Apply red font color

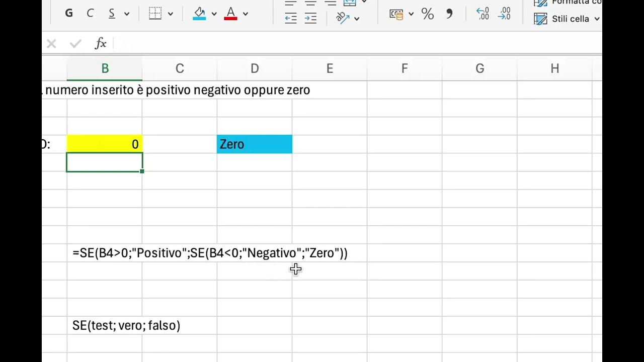point(231,14)
